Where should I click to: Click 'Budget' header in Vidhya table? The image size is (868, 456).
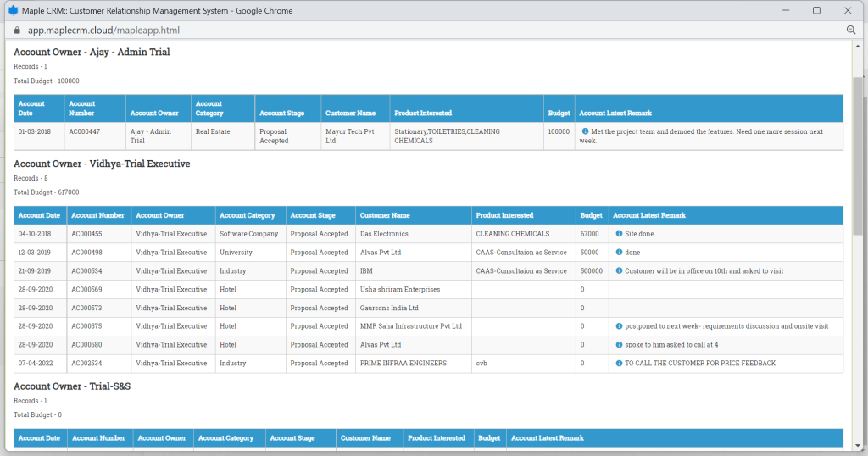(591, 215)
